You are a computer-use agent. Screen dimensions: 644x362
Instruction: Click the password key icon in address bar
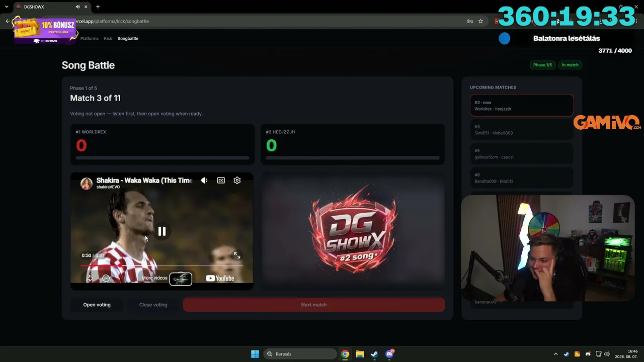pyautogui.click(x=469, y=21)
